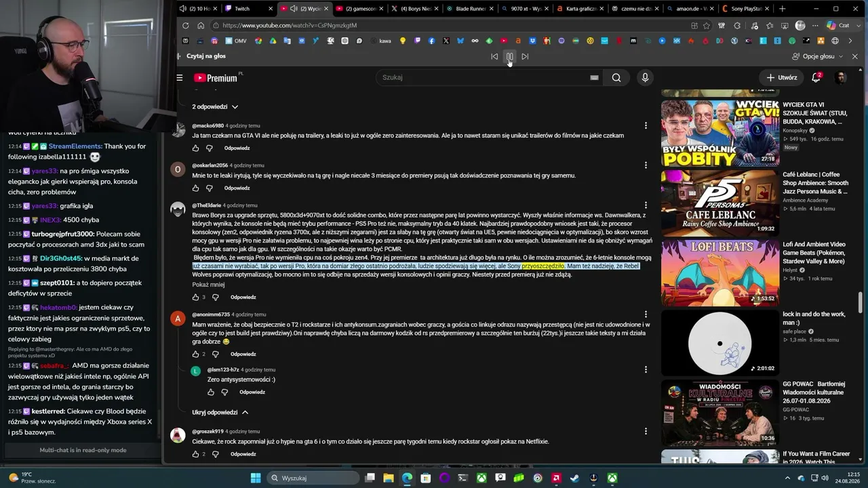Reply to @macko6980 with Odpowiedz
The height and width of the screenshot is (488, 868).
tap(237, 148)
